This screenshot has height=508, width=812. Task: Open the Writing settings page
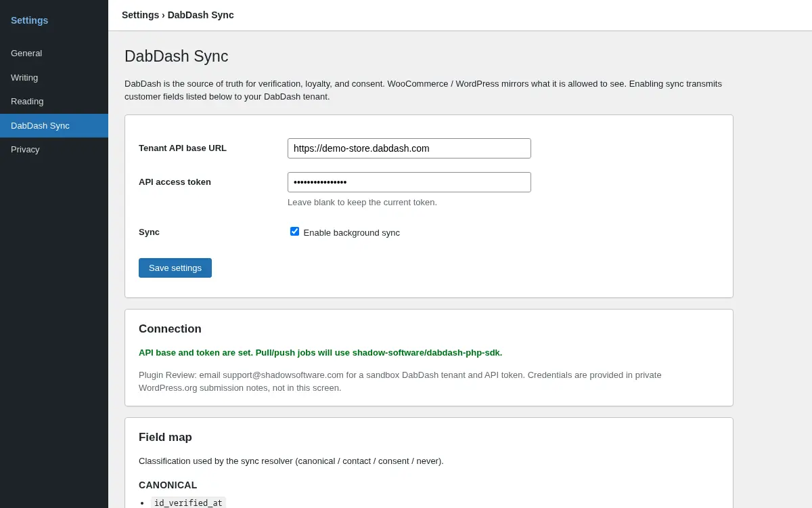[x=54, y=77]
